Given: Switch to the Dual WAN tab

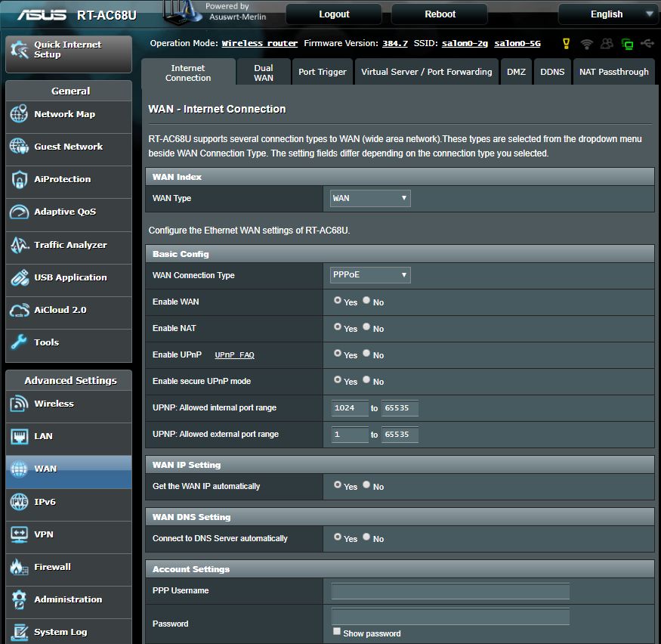Looking at the screenshot, I should [x=264, y=73].
